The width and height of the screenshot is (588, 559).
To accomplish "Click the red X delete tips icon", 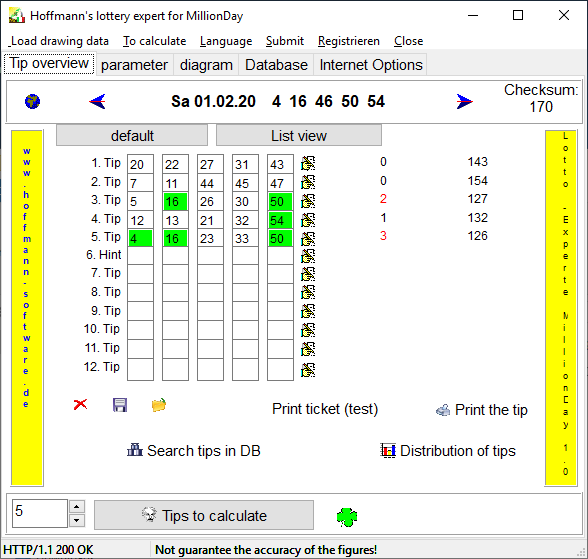I will click(x=81, y=405).
